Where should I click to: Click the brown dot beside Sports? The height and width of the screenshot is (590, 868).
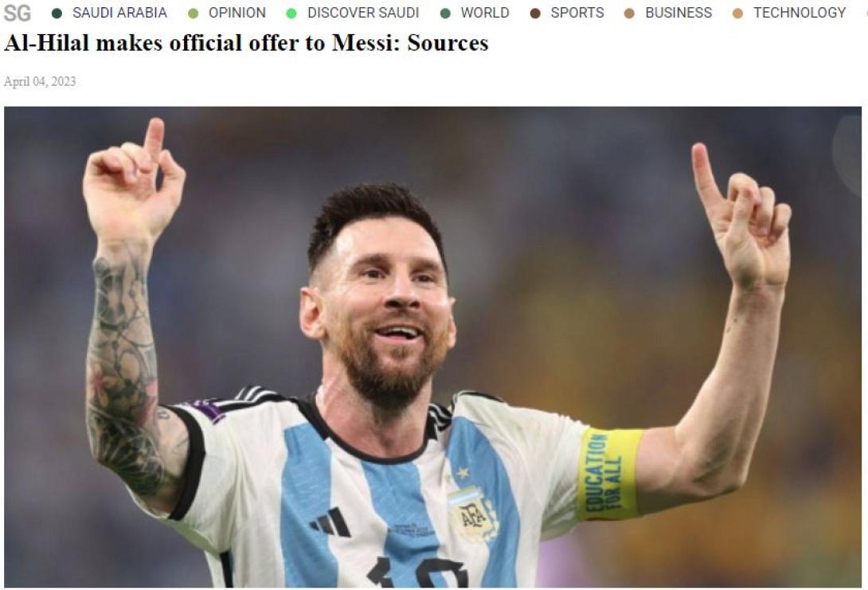tap(535, 14)
